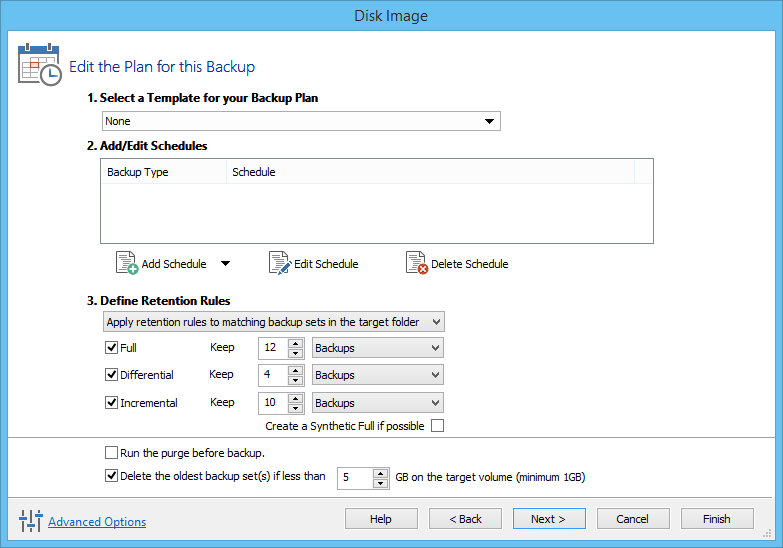Toggle the Differential retention checkbox
The image size is (783, 548).
click(111, 375)
